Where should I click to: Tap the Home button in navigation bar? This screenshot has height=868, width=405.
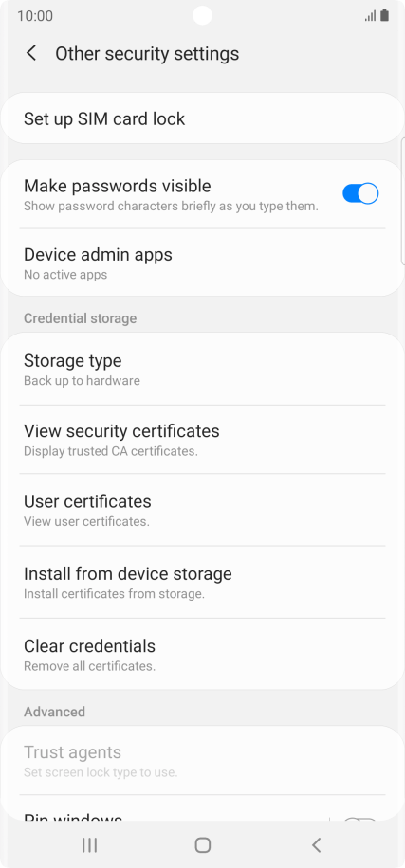pos(203,844)
